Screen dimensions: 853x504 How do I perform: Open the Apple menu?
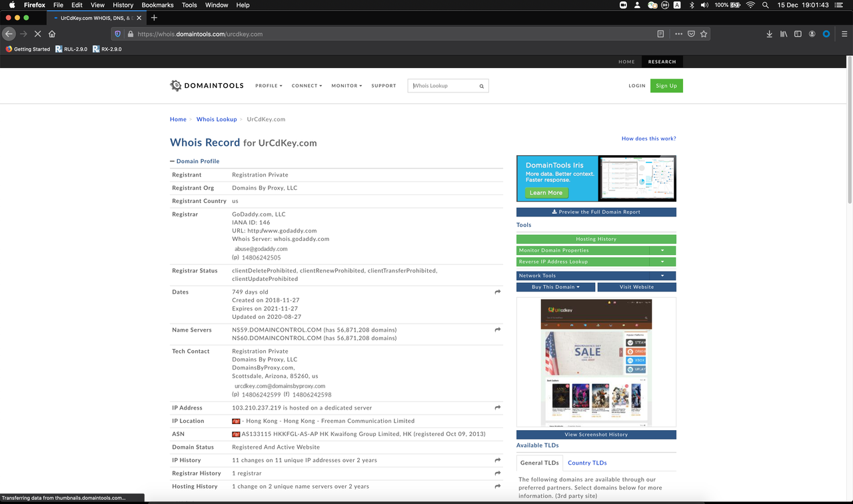11,5
